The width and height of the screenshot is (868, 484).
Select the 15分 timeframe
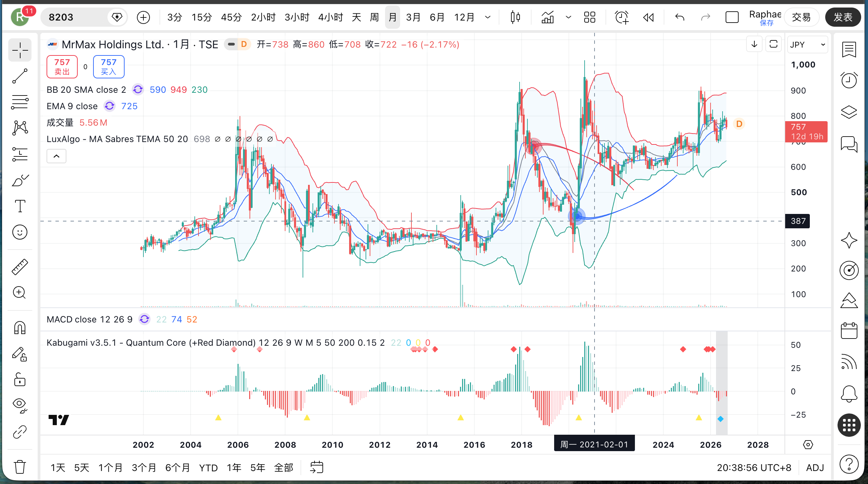pos(202,17)
